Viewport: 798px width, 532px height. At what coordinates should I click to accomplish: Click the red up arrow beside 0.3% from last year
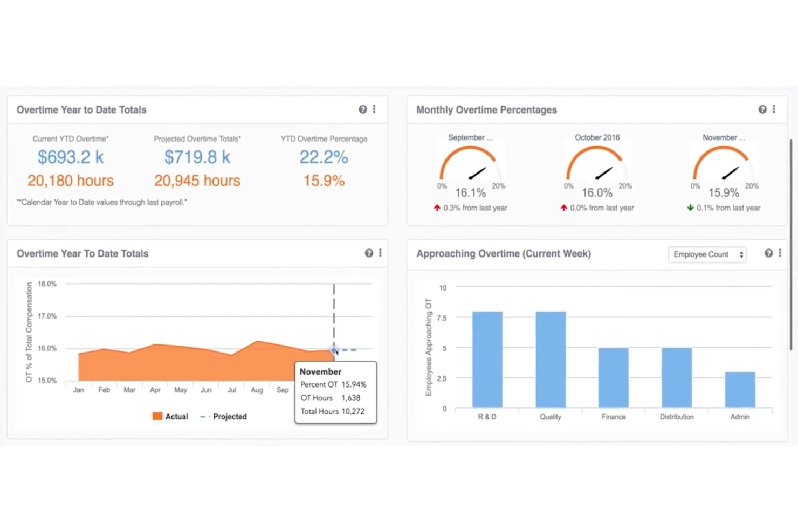[x=437, y=208]
